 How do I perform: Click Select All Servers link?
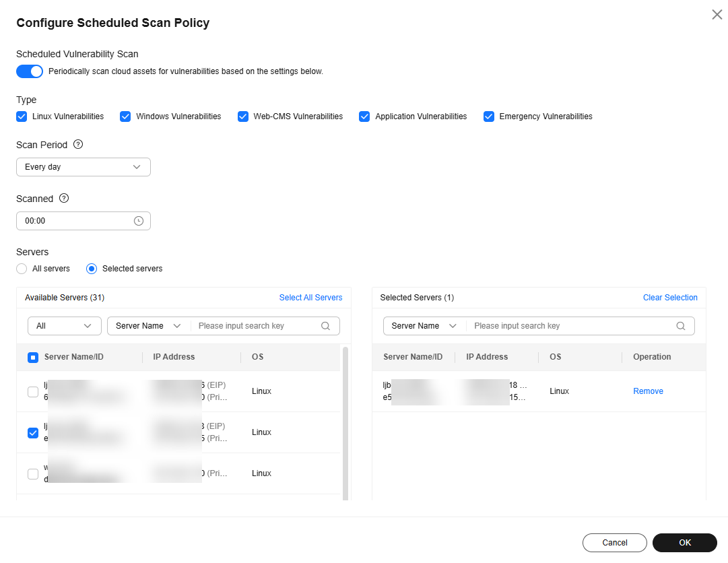pos(310,298)
